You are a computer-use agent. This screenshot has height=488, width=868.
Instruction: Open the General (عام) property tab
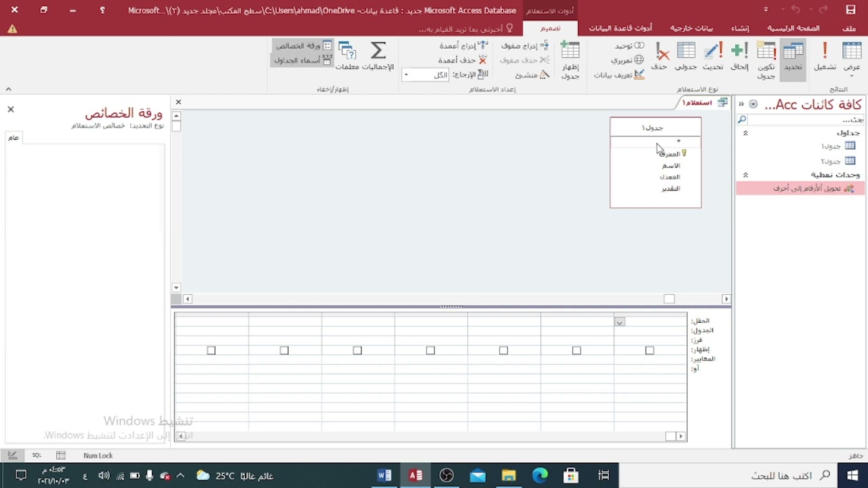pos(14,138)
